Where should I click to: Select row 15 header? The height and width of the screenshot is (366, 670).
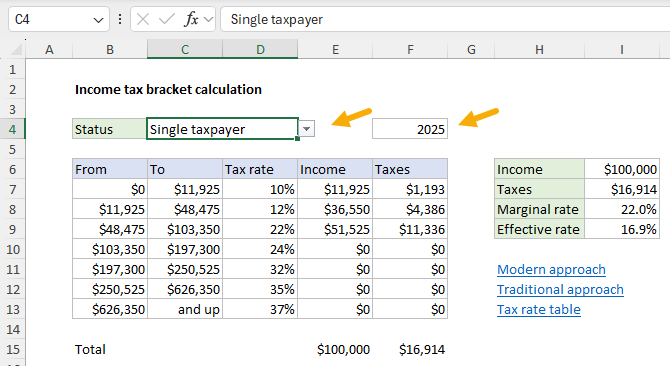[x=13, y=349]
